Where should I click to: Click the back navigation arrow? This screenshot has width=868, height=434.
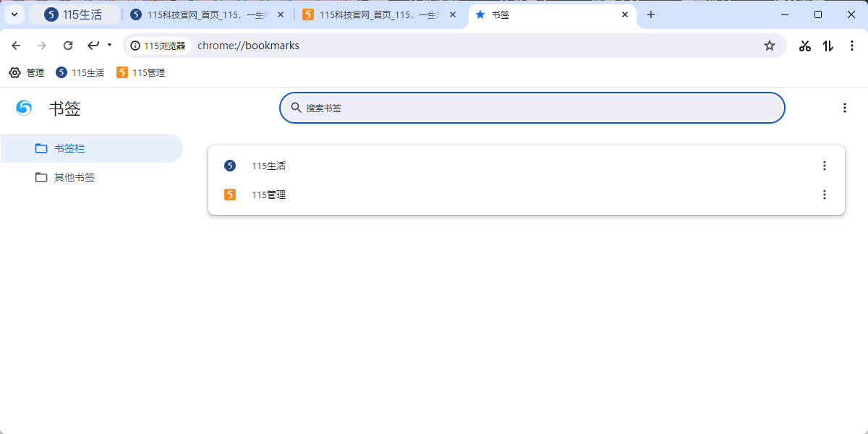pos(16,46)
